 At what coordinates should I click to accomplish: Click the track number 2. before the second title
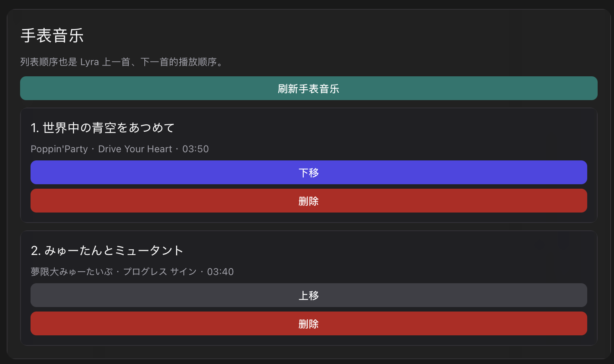tap(36, 250)
